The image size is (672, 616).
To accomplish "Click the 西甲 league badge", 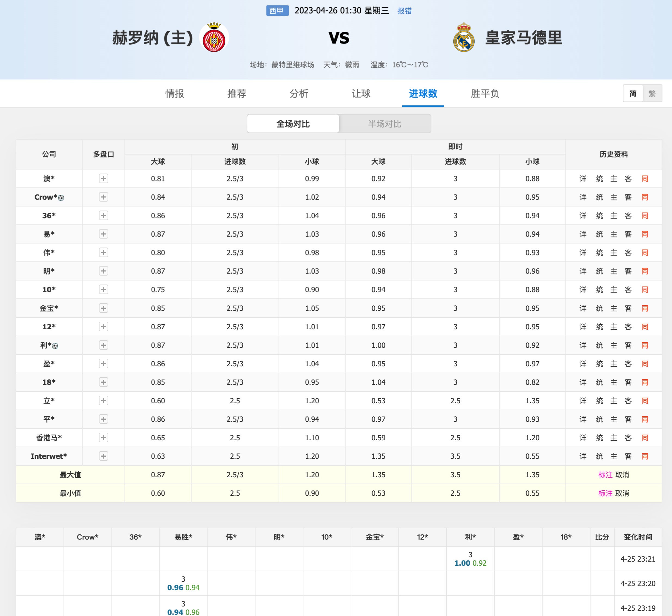I will 277,11.
